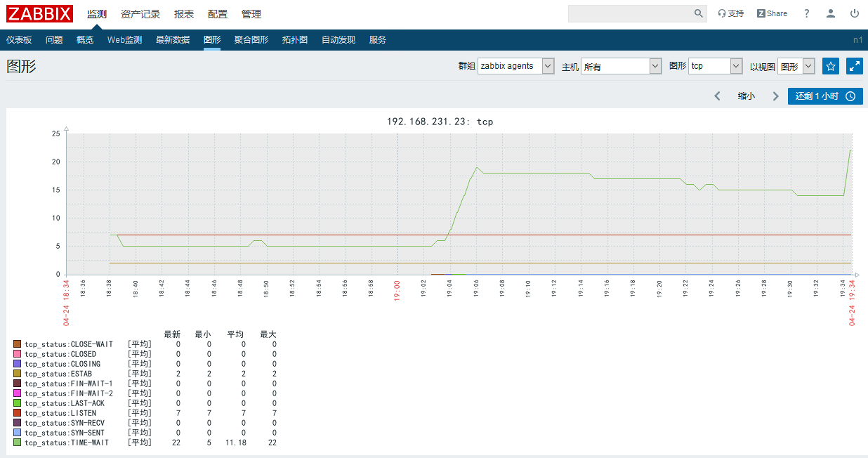868x458 pixels.
Task: Switch to the 最新数据 tab
Action: (173, 40)
